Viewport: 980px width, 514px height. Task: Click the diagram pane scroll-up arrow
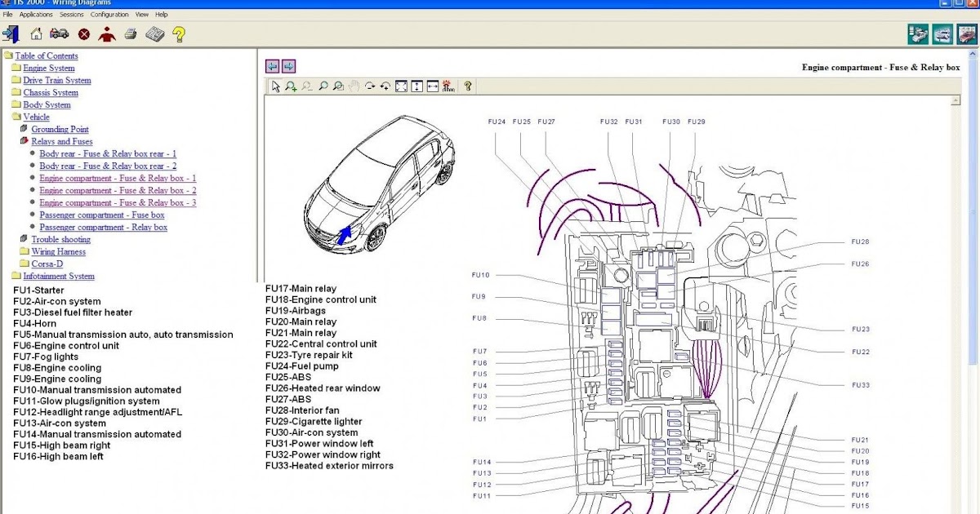tap(955, 100)
